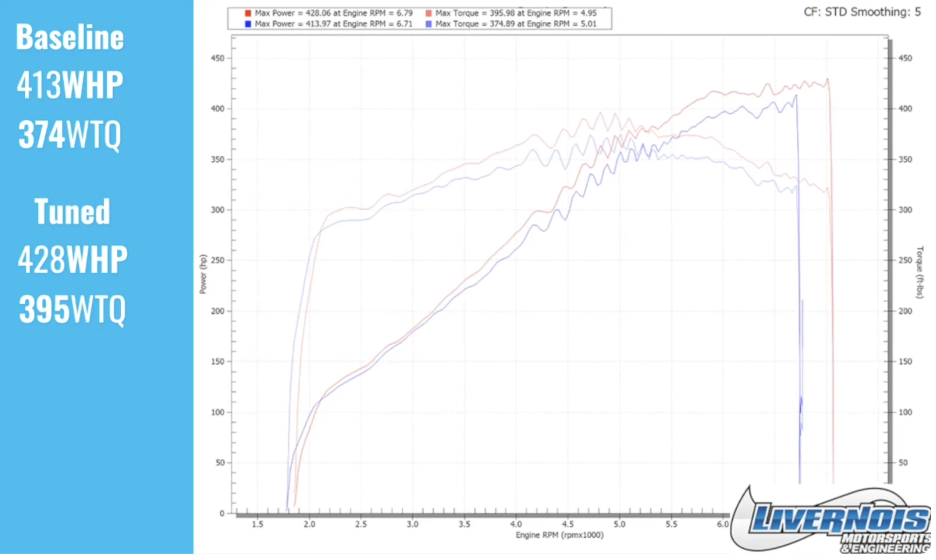Screen dimensions: 936x560
Task: Click the 2.0 tick on the RPM axis
Action: [309, 524]
